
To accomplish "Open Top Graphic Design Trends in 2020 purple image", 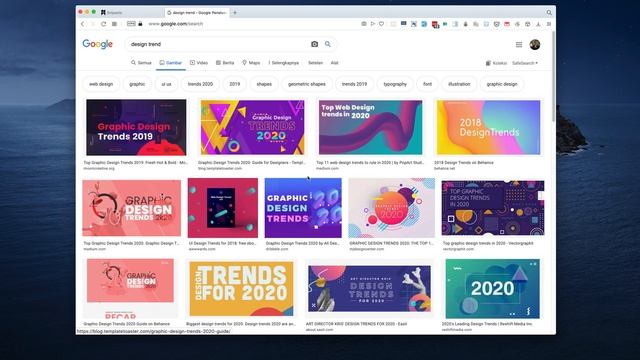I will pyautogui.click(x=493, y=208).
